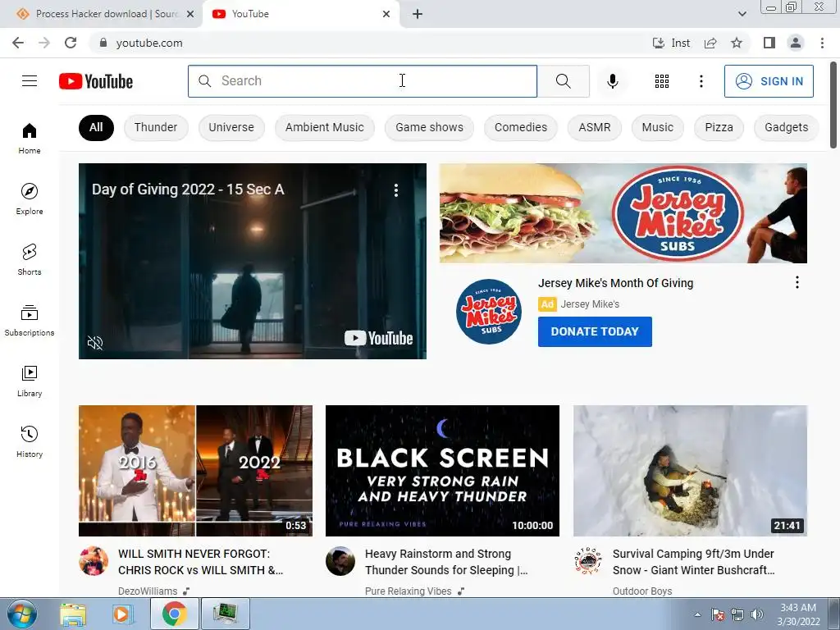Viewport: 840px width, 630px height.
Task: Unmute the Day of Giving video
Action: pos(95,342)
